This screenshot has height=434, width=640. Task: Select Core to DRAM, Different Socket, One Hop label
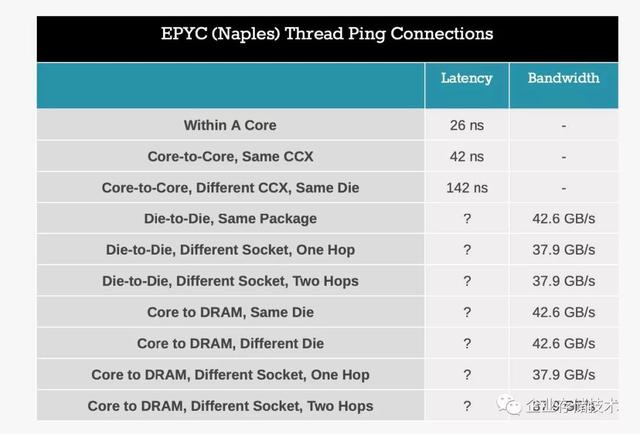click(x=230, y=375)
